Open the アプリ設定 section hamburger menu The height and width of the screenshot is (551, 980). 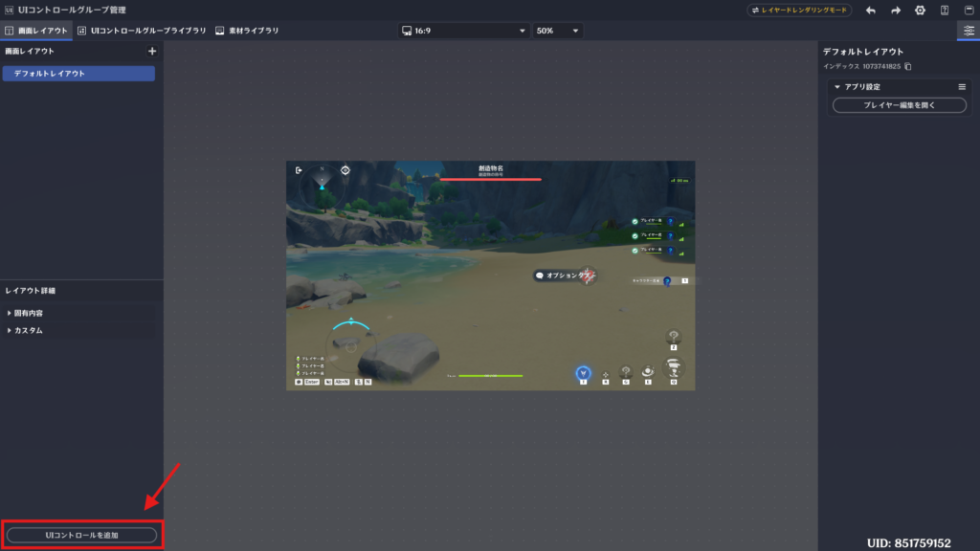(962, 87)
